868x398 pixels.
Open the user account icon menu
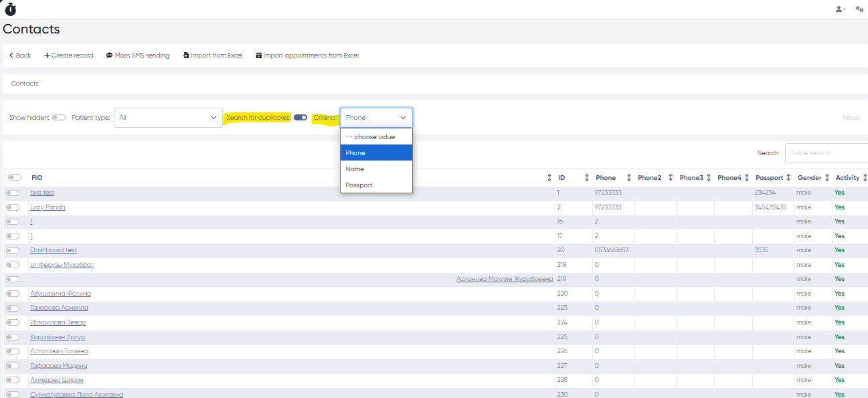coord(840,9)
